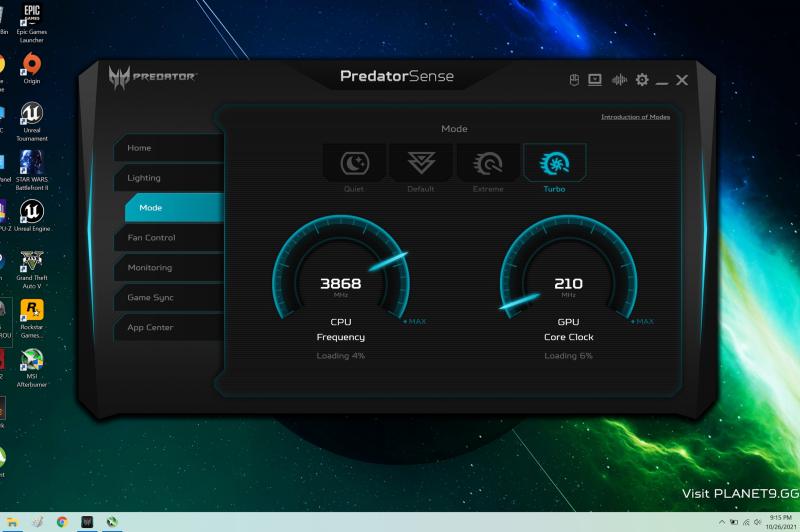
Task: Click the Predator logo
Action: pyautogui.click(x=152, y=78)
